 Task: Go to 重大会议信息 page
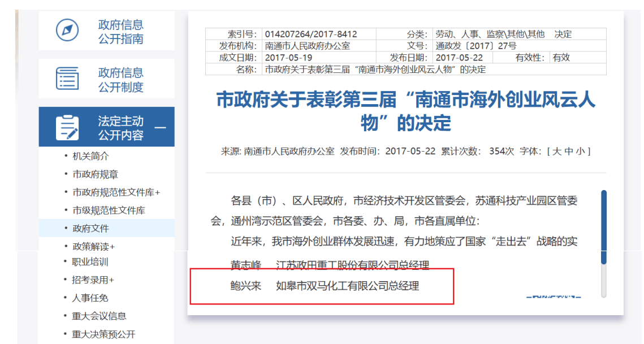tap(99, 316)
